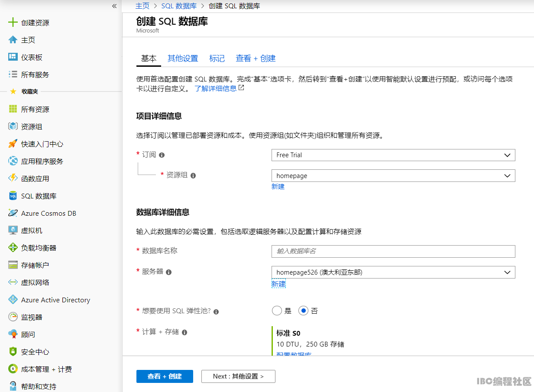Click the Home house icon in sidebar

pyautogui.click(x=13, y=40)
